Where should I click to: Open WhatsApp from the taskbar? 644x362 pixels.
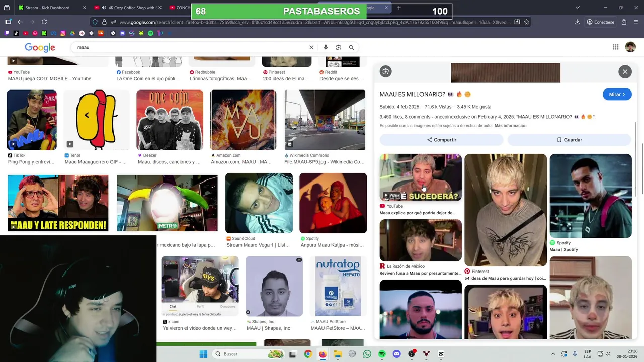pyautogui.click(x=367, y=354)
